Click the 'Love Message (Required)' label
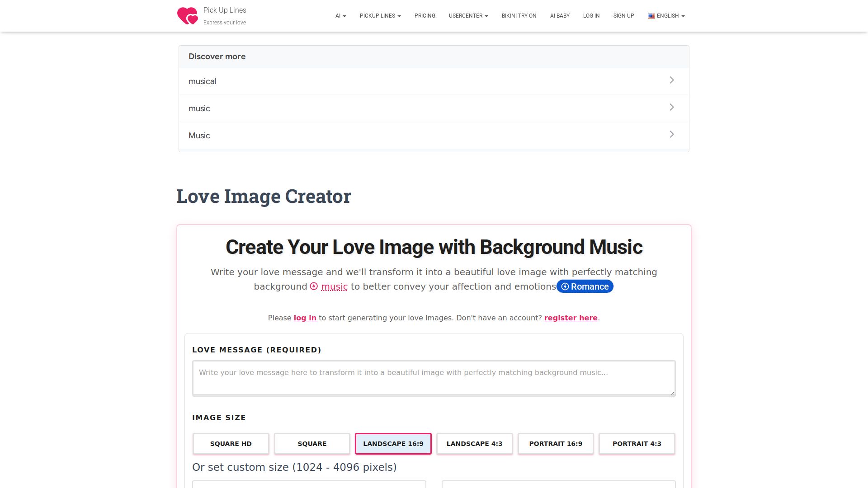The width and height of the screenshot is (868, 488). click(x=257, y=350)
